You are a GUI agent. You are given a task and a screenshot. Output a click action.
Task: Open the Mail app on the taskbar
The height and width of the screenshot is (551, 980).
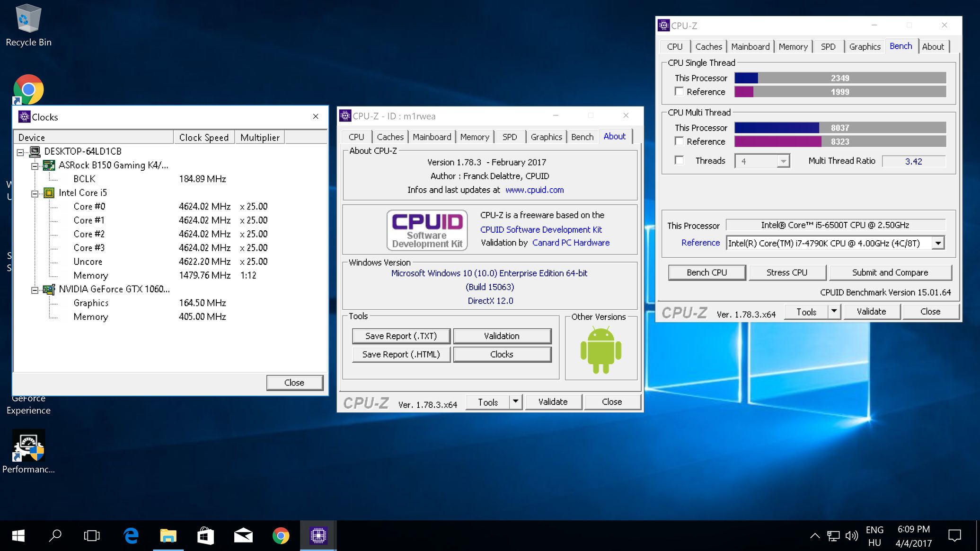point(243,536)
